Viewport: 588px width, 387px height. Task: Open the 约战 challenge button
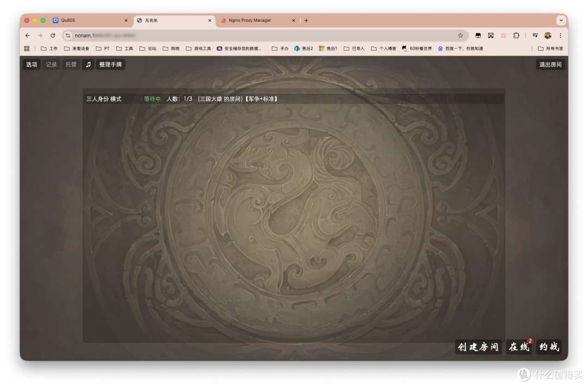click(549, 347)
